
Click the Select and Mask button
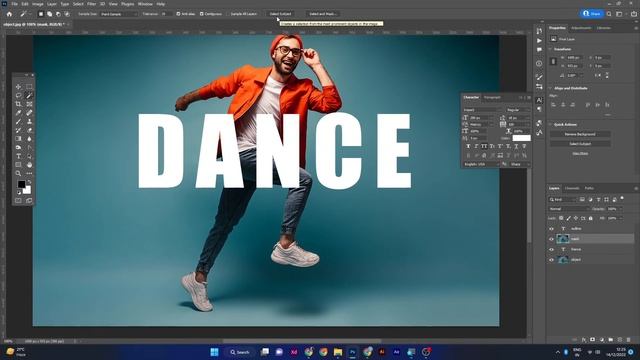click(322, 14)
